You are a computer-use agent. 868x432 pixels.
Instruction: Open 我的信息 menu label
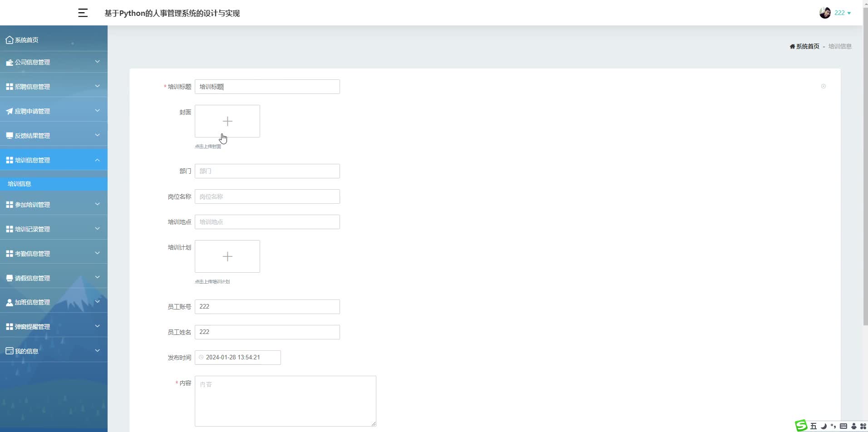(26, 351)
